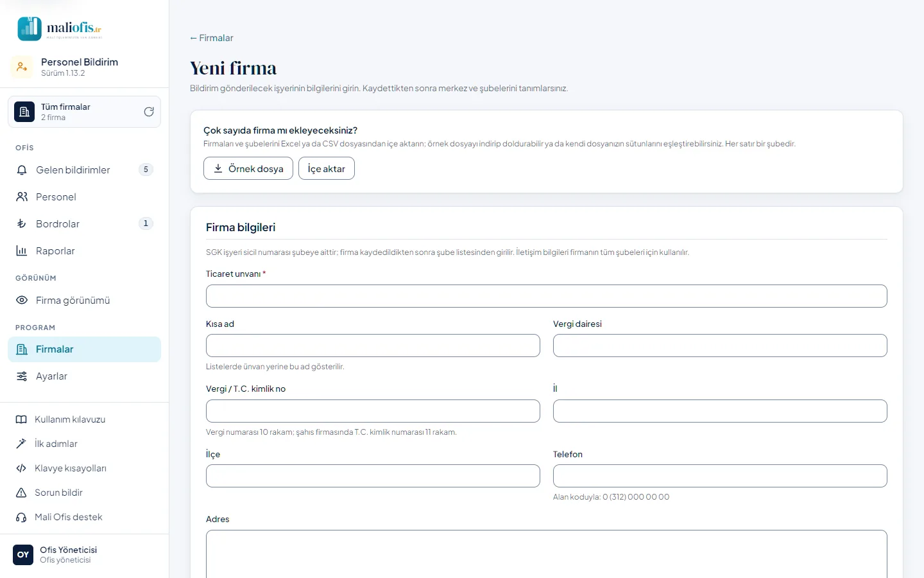Open the Tüm firmalar building icon
Viewport: 924px width, 578px height.
(x=24, y=112)
